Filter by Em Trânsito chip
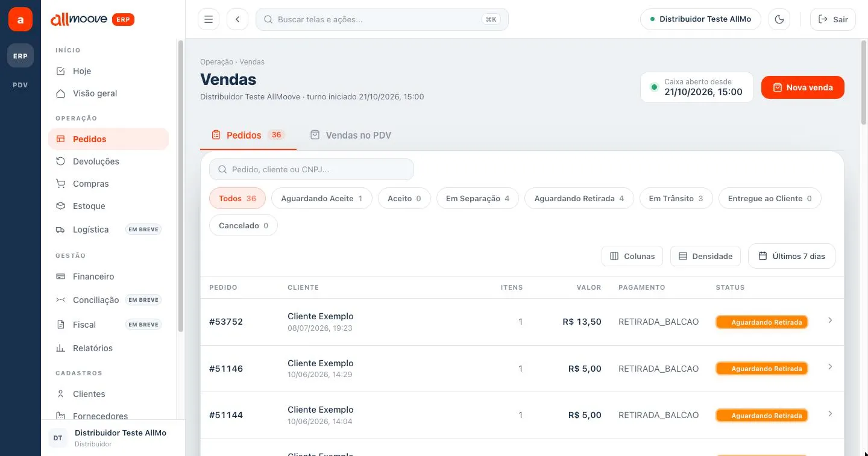The height and width of the screenshot is (456, 868). (676, 198)
